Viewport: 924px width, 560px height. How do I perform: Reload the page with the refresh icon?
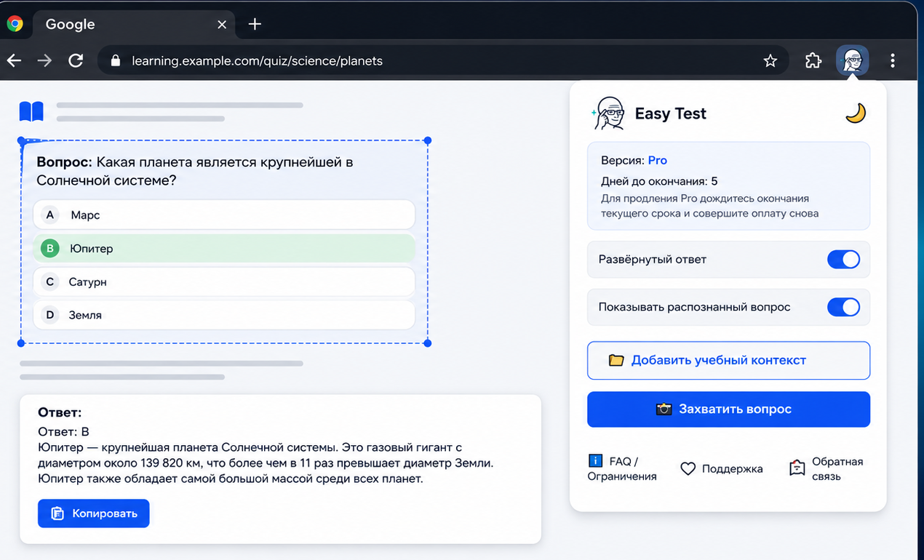[x=76, y=61]
